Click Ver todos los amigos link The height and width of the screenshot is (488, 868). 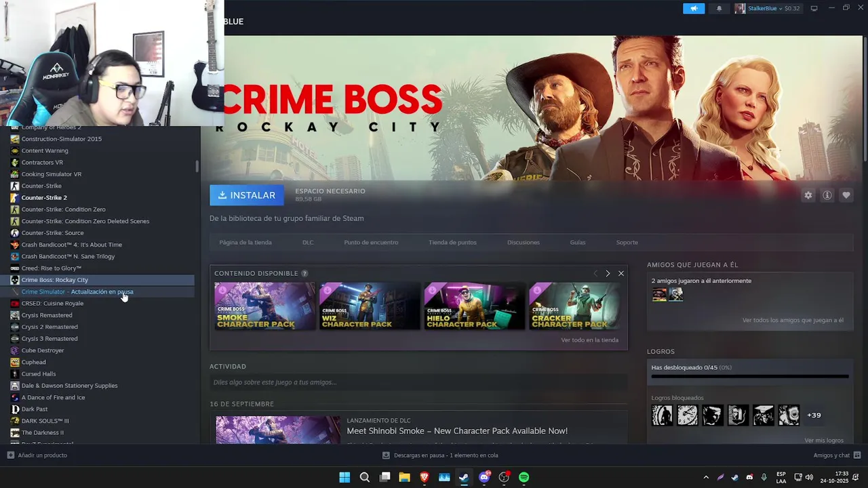click(793, 320)
